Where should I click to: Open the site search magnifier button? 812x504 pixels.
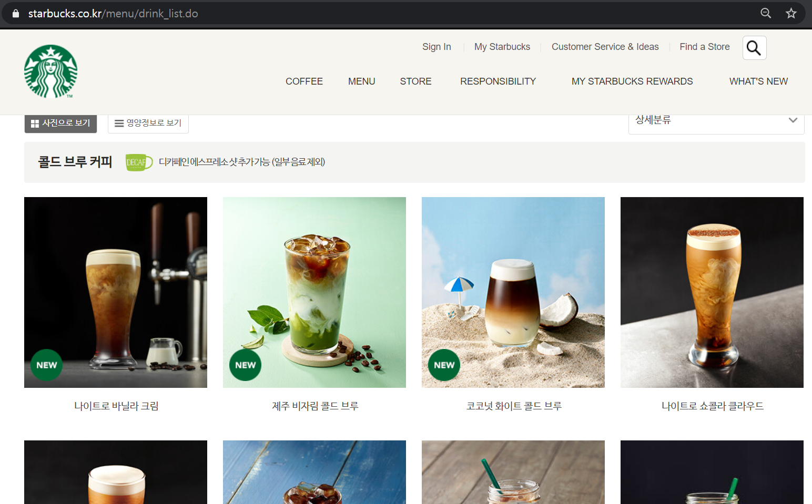754,48
